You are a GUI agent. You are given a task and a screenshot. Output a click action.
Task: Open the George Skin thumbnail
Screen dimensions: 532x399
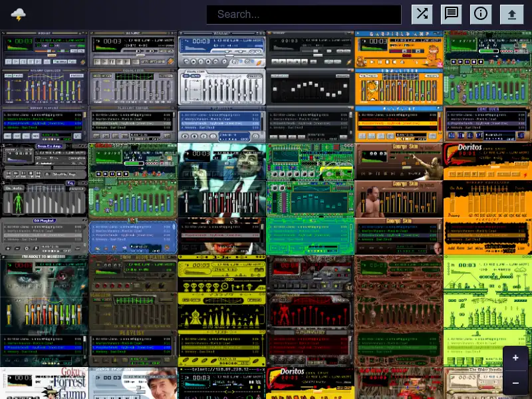(398, 198)
